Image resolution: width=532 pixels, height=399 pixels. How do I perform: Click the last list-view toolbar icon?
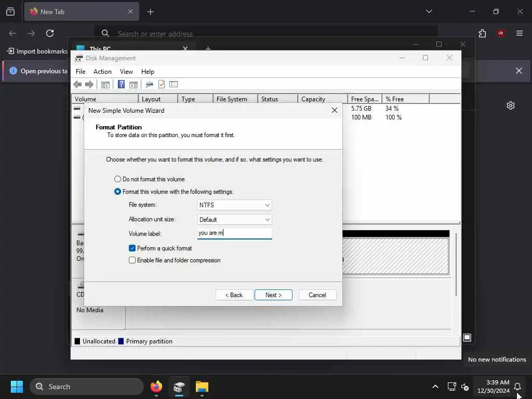click(174, 84)
